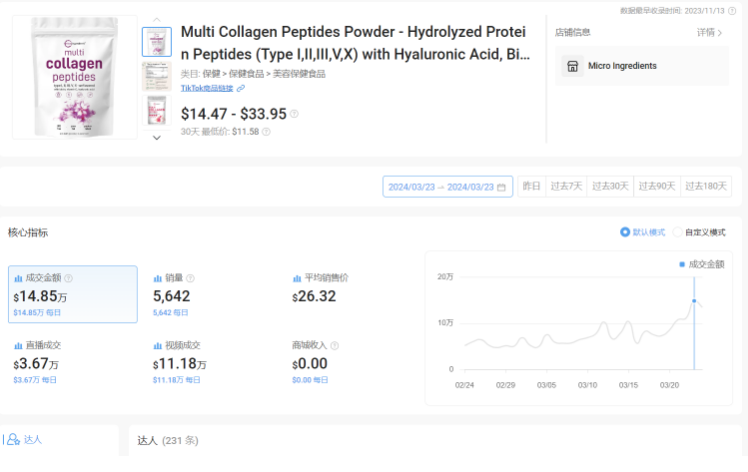Click the calendar icon in the date range field
The image size is (748, 472).
pos(501,187)
